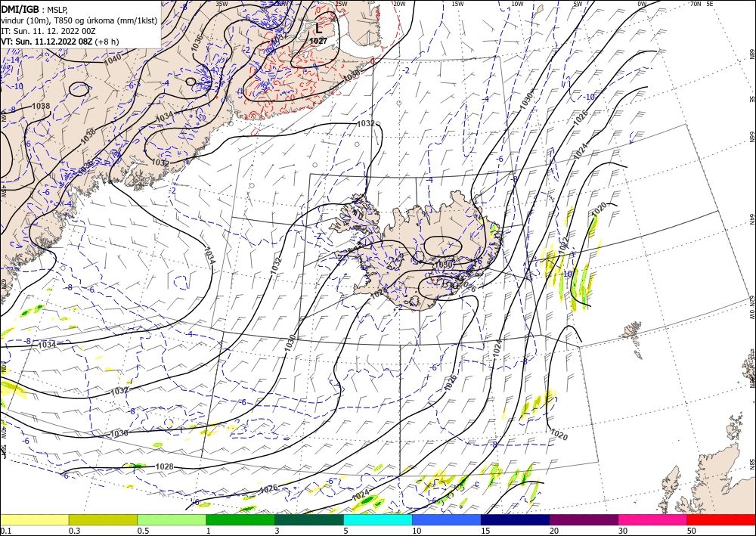This screenshot has width=756, height=536.
Task: Click the purple 20–30 legend swatch
Action: pyautogui.click(x=584, y=519)
